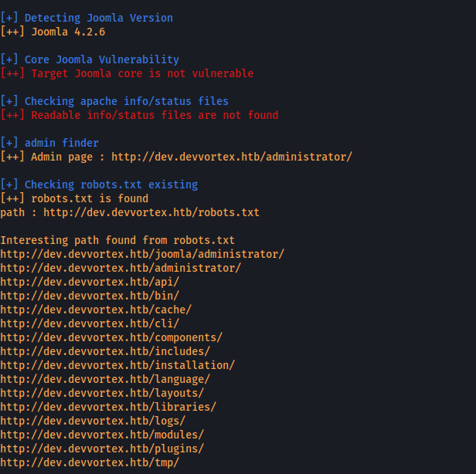Open the dev.devvortex.htb/layouts/ URL
This screenshot has width=476, height=474.
coord(102,394)
